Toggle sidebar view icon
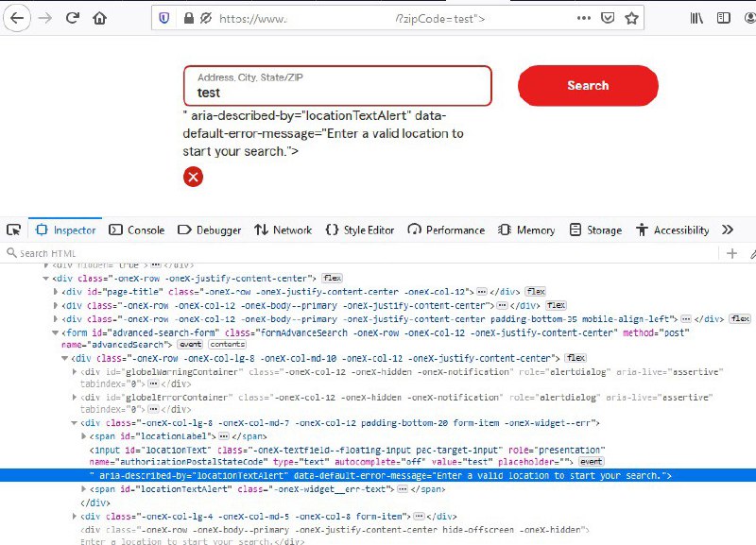 coord(724,18)
